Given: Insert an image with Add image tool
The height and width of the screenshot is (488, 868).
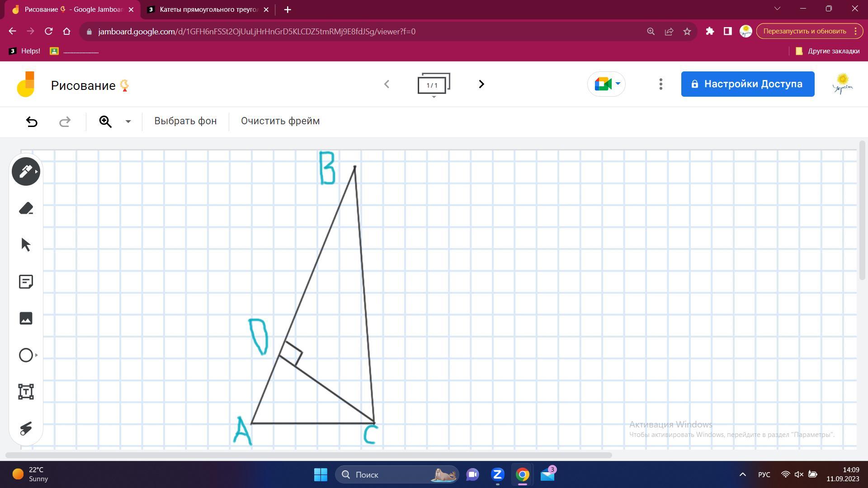Looking at the screenshot, I should [26, 318].
